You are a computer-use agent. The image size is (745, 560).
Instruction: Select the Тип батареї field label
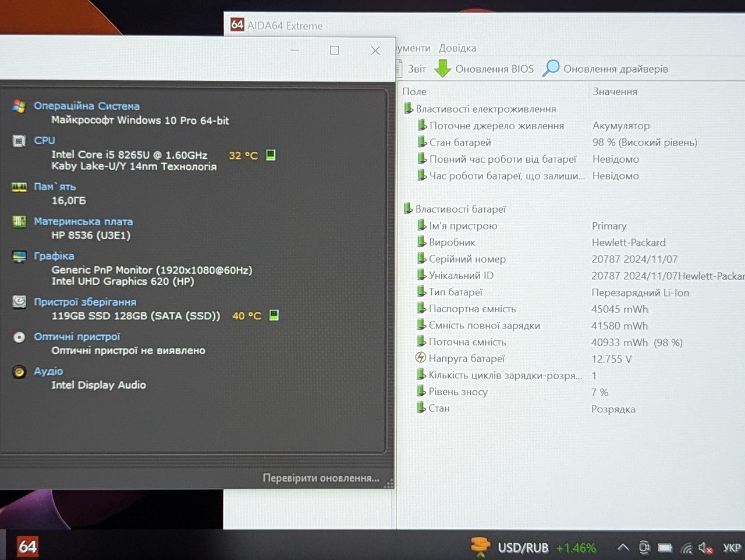[456, 292]
